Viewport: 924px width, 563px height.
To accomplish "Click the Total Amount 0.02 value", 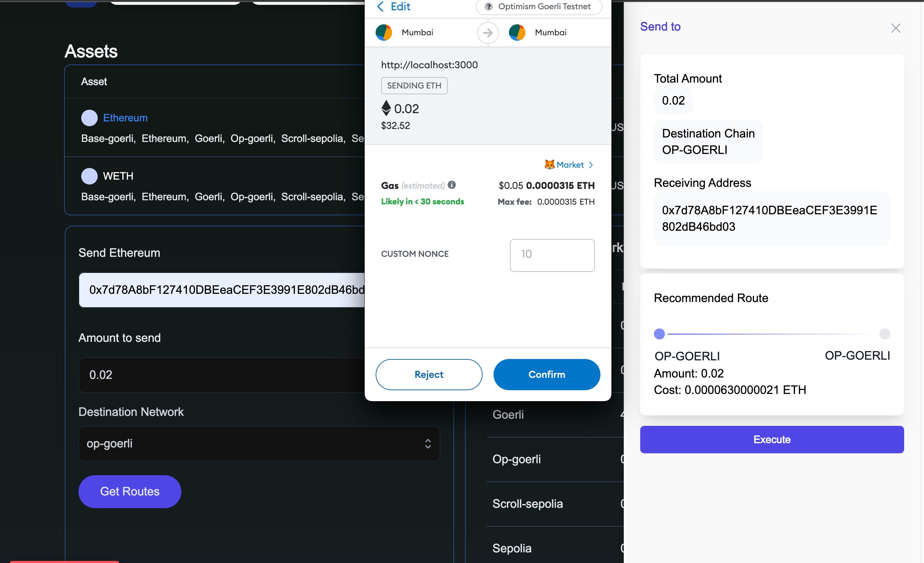I will click(673, 100).
